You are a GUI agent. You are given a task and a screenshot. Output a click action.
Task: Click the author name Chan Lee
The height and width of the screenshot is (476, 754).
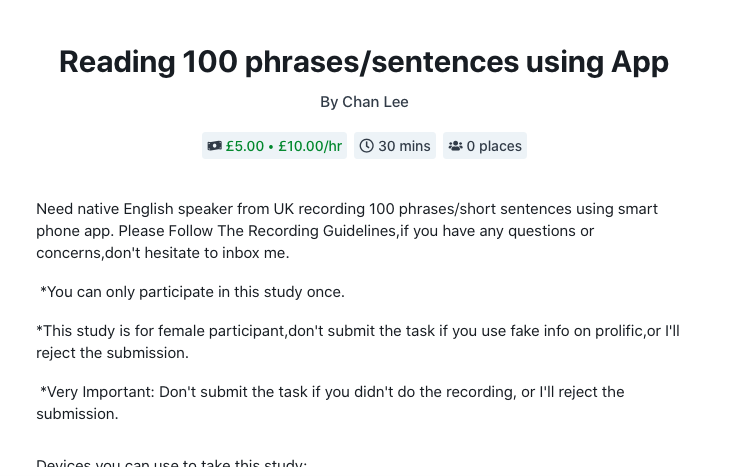pos(375,102)
